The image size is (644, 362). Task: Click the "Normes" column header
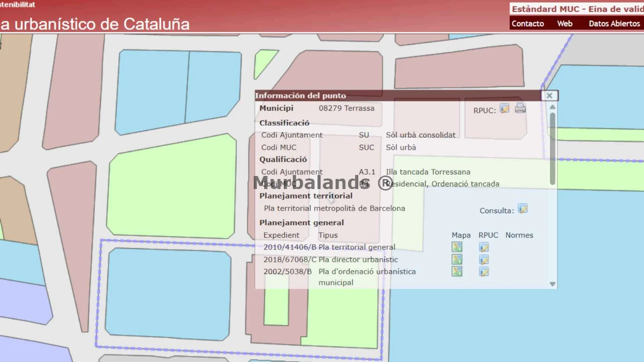(x=519, y=235)
